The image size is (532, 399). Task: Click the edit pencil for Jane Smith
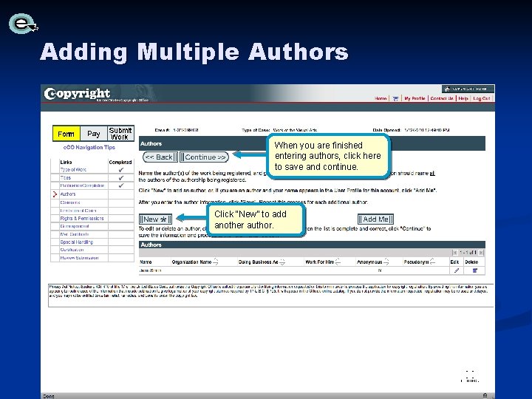[x=457, y=270]
